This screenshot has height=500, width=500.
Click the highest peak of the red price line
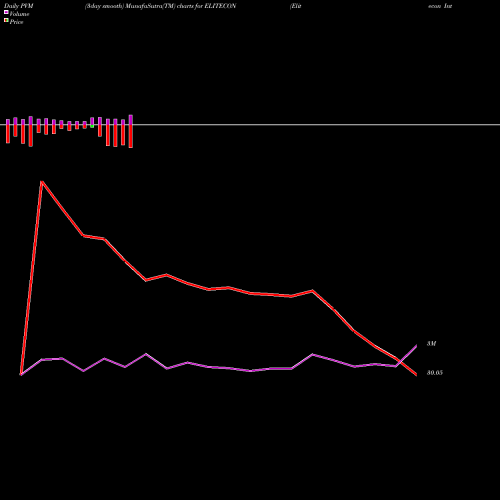tap(42, 182)
